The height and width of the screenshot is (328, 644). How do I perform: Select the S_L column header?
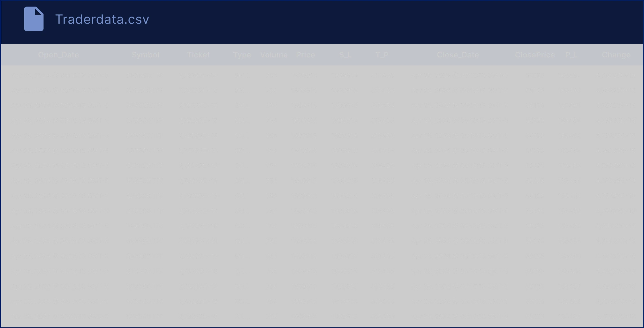click(x=345, y=55)
